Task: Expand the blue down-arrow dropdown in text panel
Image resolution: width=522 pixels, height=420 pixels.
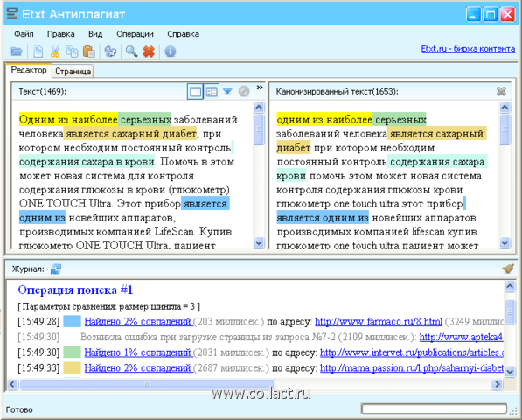Action: click(x=227, y=91)
